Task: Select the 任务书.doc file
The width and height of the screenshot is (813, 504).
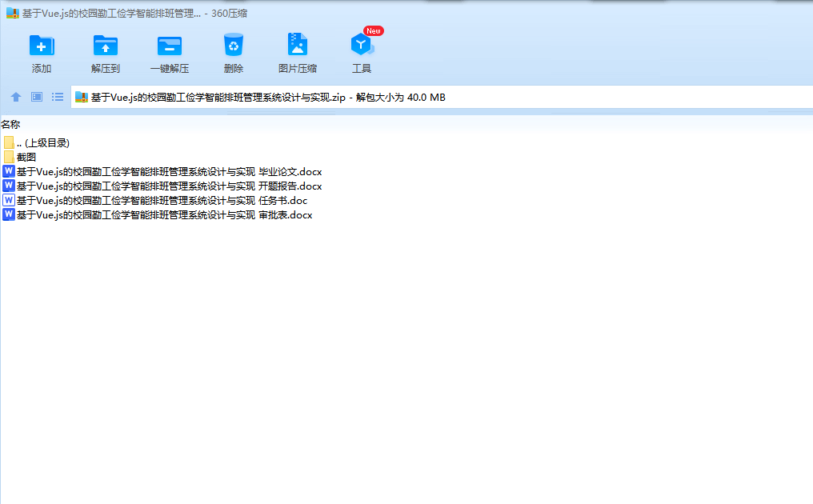Action: pos(155,201)
